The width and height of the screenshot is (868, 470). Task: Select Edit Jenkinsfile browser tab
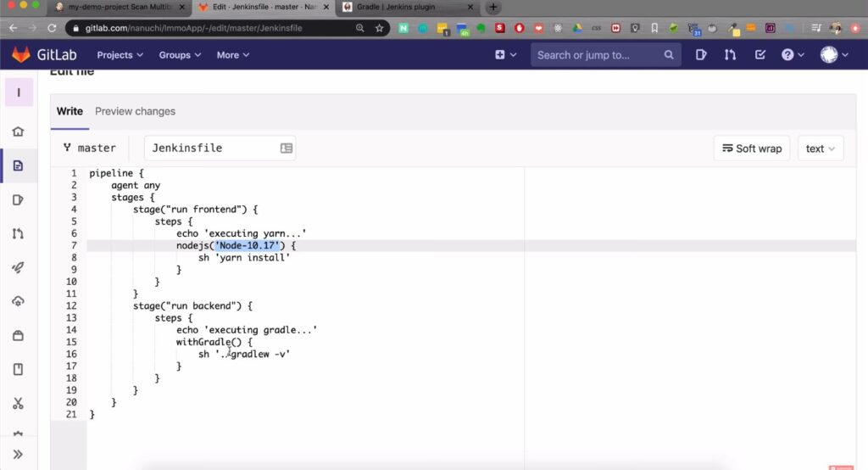click(264, 7)
